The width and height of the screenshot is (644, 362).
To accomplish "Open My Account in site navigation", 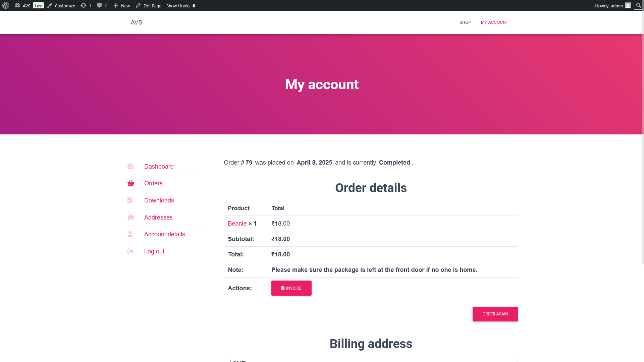I will click(x=494, y=22).
